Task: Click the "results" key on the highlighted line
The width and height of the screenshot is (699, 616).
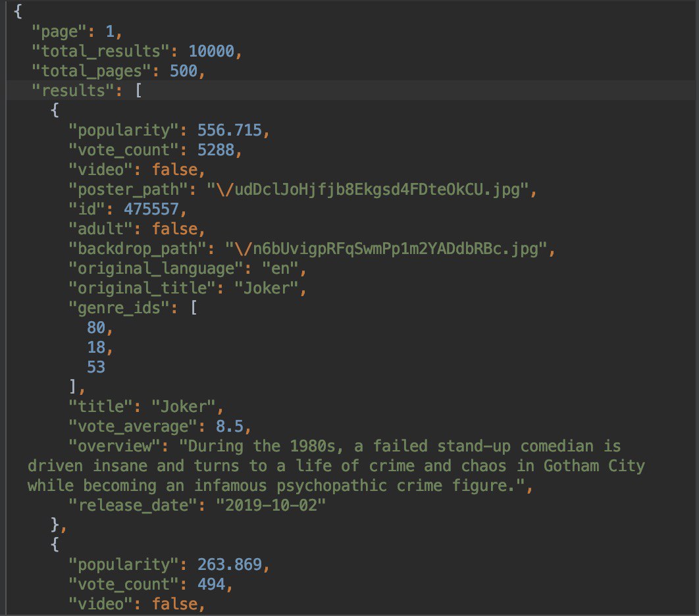Action: [x=72, y=91]
